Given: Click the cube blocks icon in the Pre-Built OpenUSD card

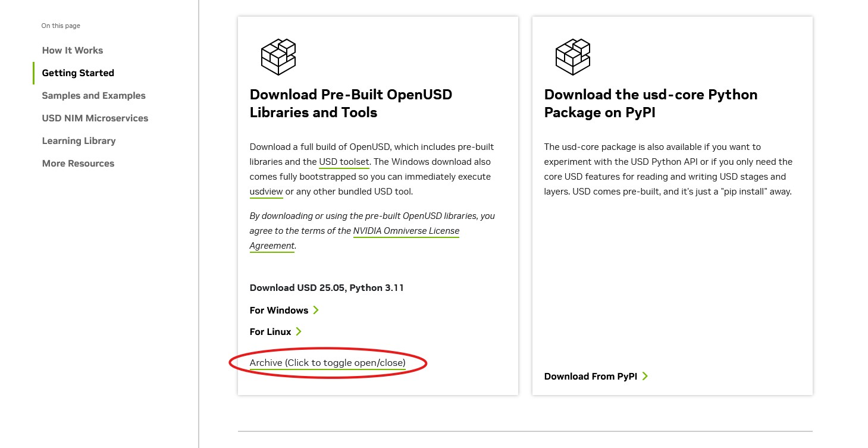Looking at the screenshot, I should (x=278, y=57).
